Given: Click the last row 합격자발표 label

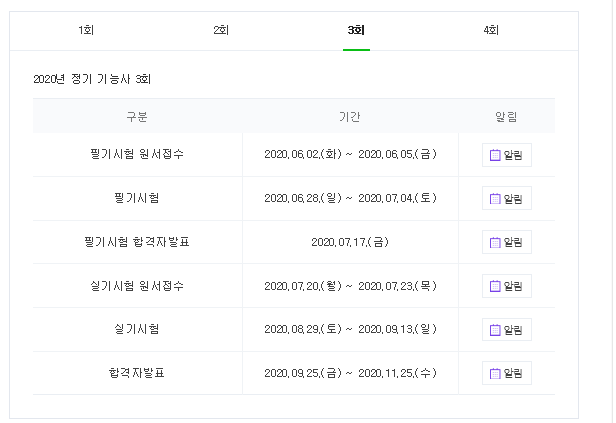Looking at the screenshot, I should [x=137, y=373].
